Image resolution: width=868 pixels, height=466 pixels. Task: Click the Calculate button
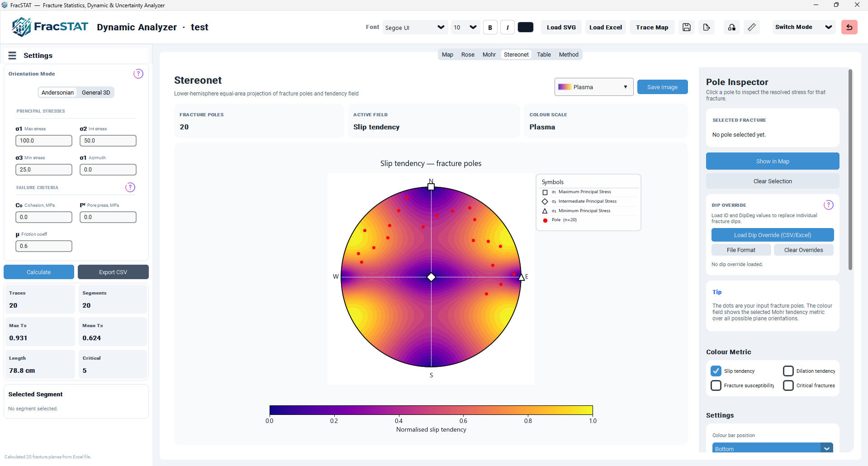coord(39,272)
